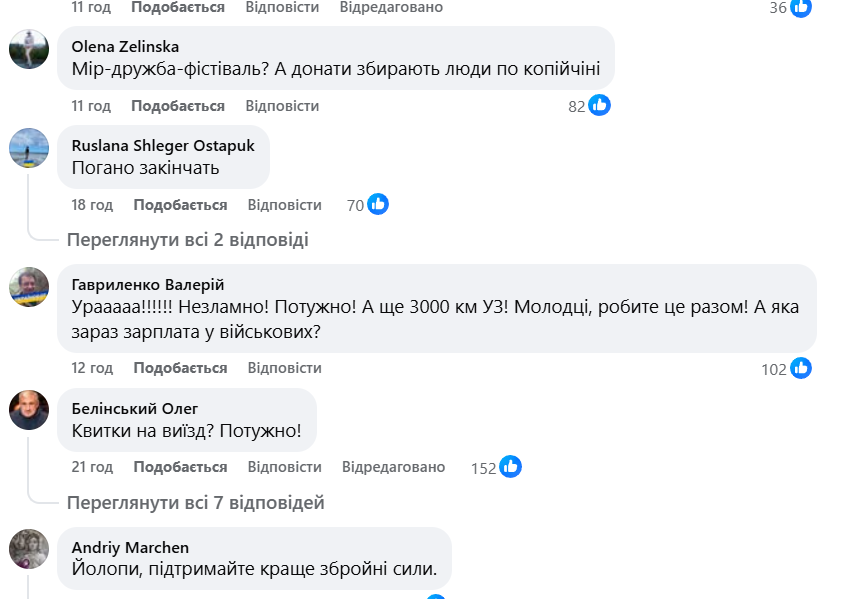Click the 18 год timestamp on Ruslana's comment
Screen dimensions: 867x599
[x=92, y=205]
